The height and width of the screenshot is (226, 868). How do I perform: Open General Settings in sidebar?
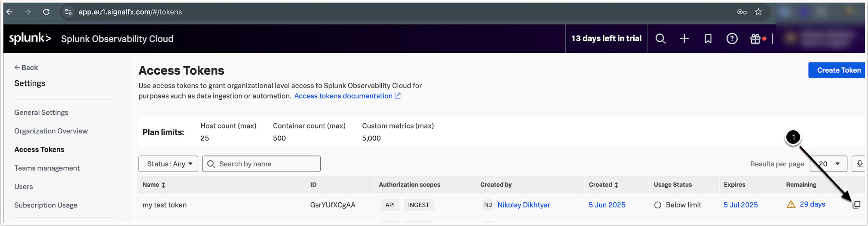click(41, 112)
